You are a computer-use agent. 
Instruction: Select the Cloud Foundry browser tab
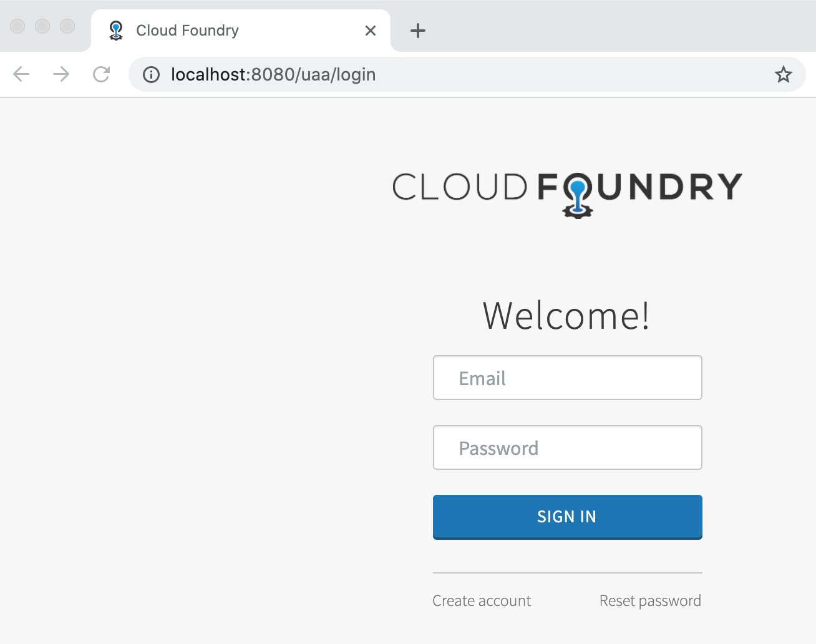click(x=241, y=31)
